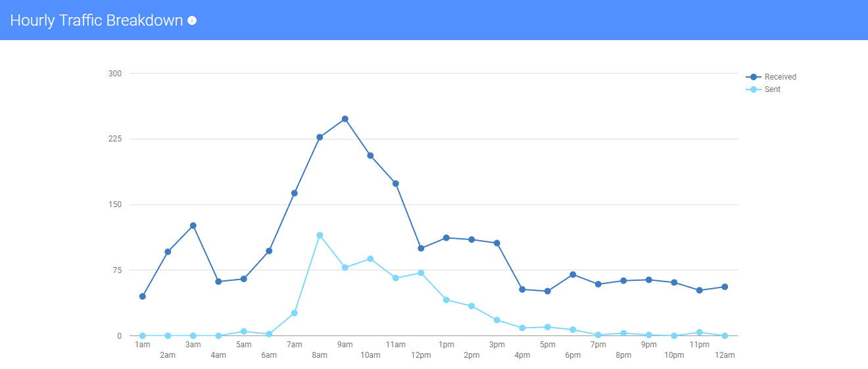Click the info icon beside Hourly Traffic Breakdown
Viewport: 868px width, 369px height.
point(192,20)
